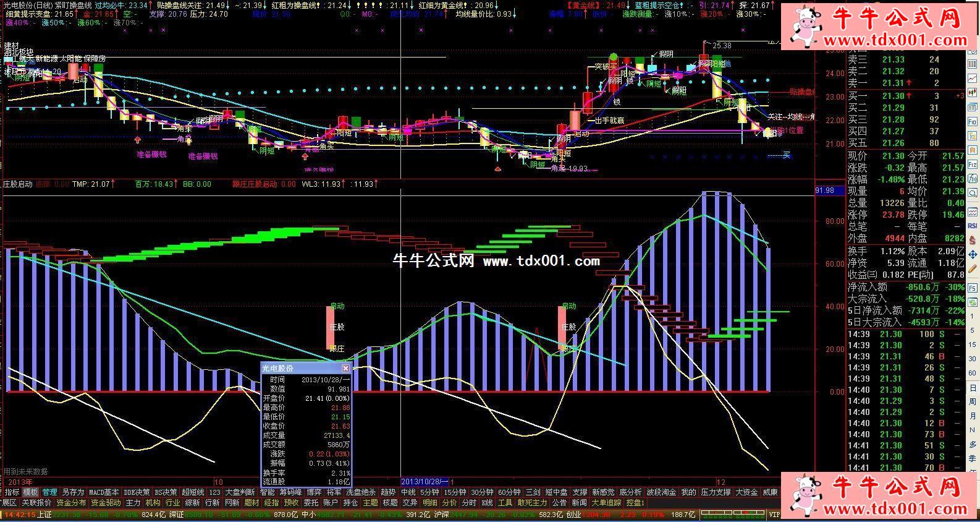Screen dimensions: 980x522
Task: Click the 资金分布 button in bottom bar
Action: [x=71, y=503]
